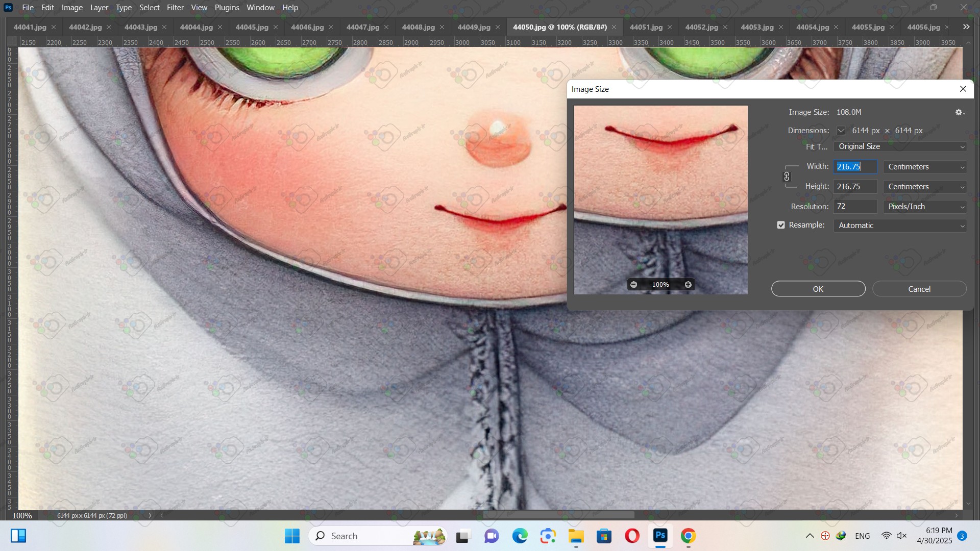Open Microsoft Store from the taskbar
Screen dimensions: 980x551
tap(604, 536)
